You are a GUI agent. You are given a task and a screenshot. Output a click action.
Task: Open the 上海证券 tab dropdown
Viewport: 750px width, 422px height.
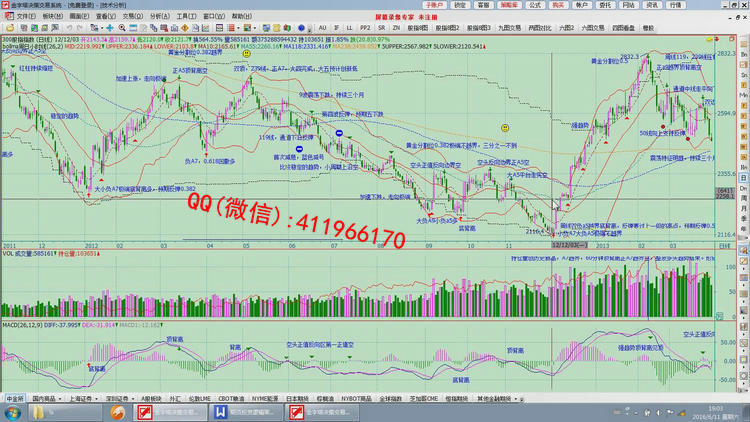pos(97,399)
